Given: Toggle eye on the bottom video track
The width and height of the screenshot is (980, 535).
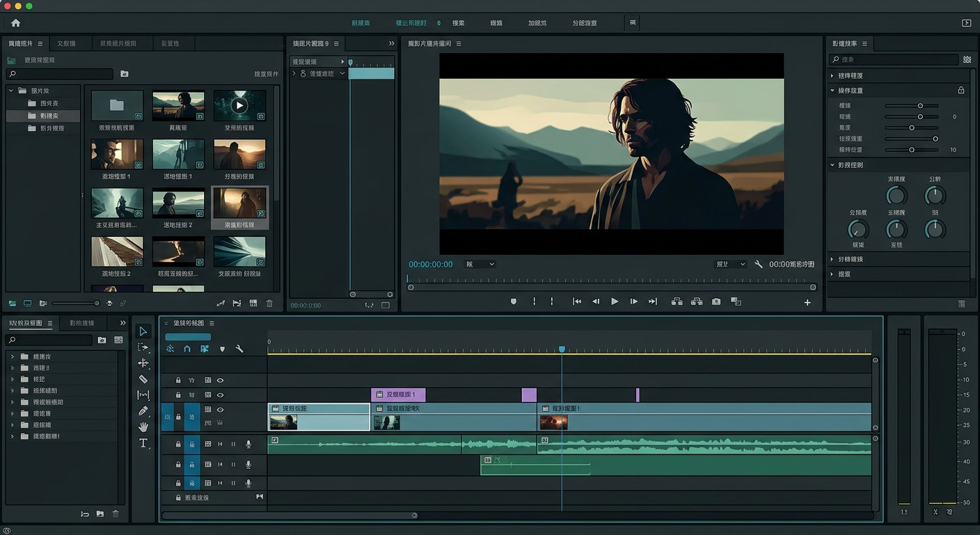Looking at the screenshot, I should point(220,410).
